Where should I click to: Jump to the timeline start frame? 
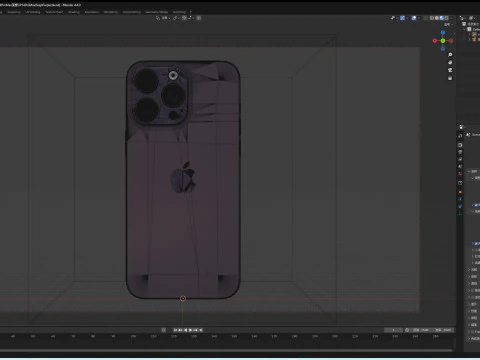[175, 330]
